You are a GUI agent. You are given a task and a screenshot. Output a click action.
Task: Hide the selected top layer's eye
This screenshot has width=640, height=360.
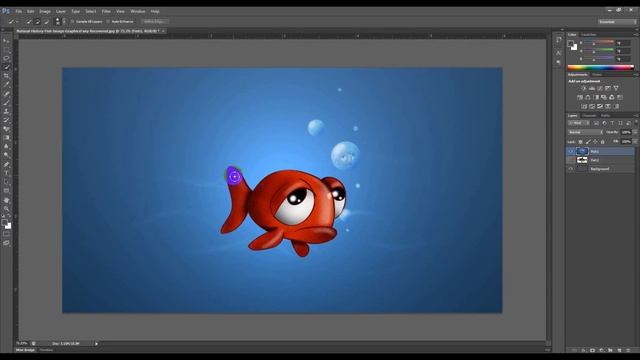(571, 151)
